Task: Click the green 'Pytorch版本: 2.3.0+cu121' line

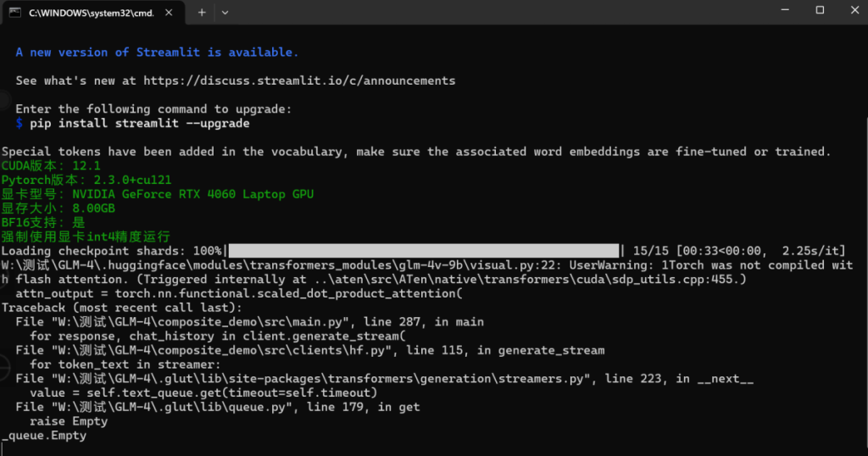Action: [x=86, y=180]
